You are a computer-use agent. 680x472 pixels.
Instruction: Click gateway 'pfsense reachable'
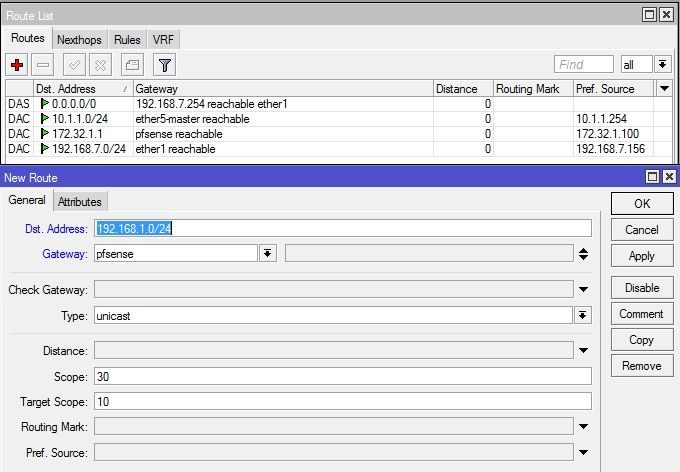click(x=179, y=134)
